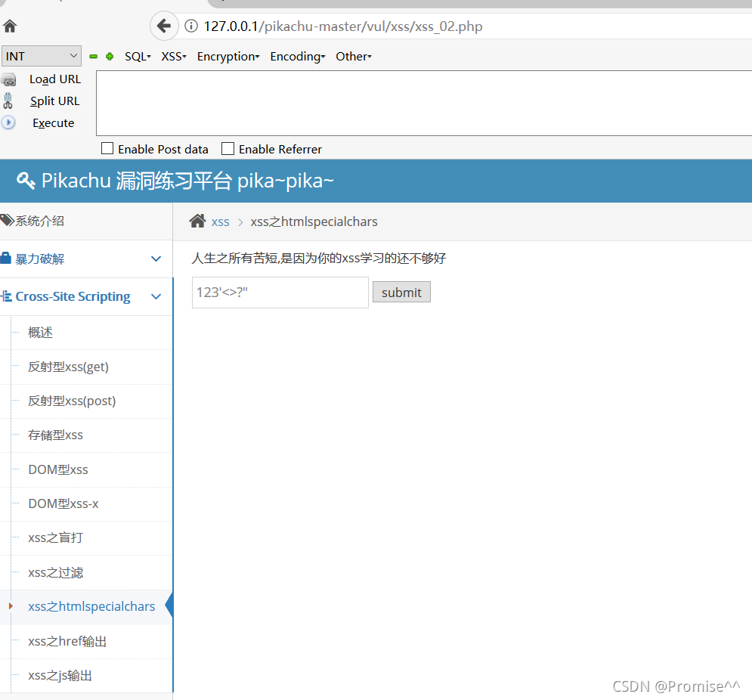The image size is (752, 700).
Task: Click the breadcrumb home icon
Action: click(x=197, y=221)
